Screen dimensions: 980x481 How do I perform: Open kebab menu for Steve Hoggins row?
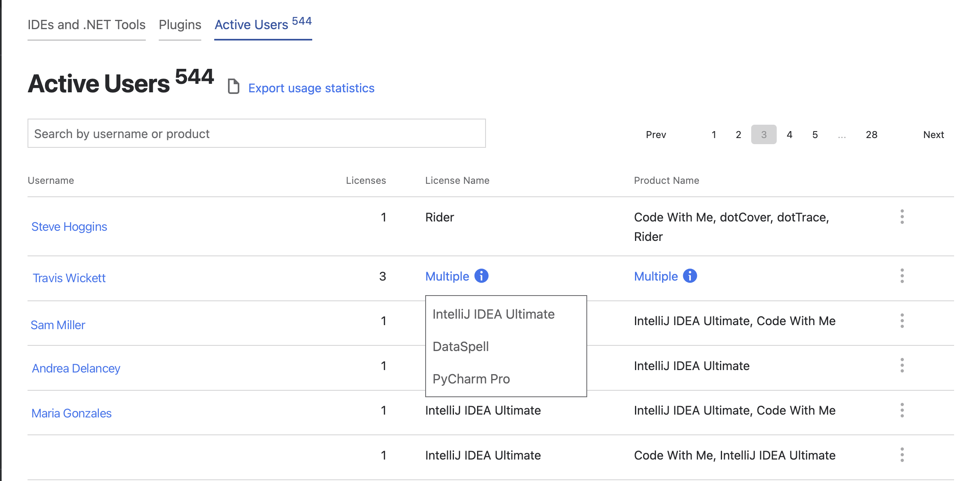(x=902, y=217)
